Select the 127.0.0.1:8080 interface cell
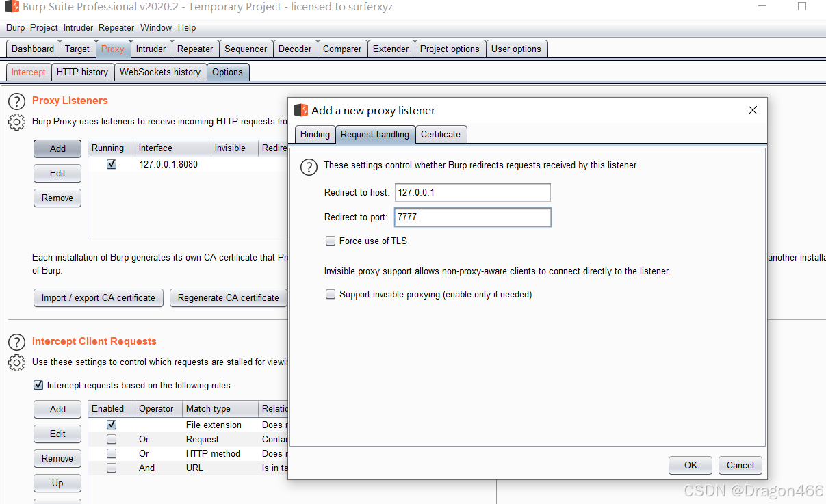 172,164
